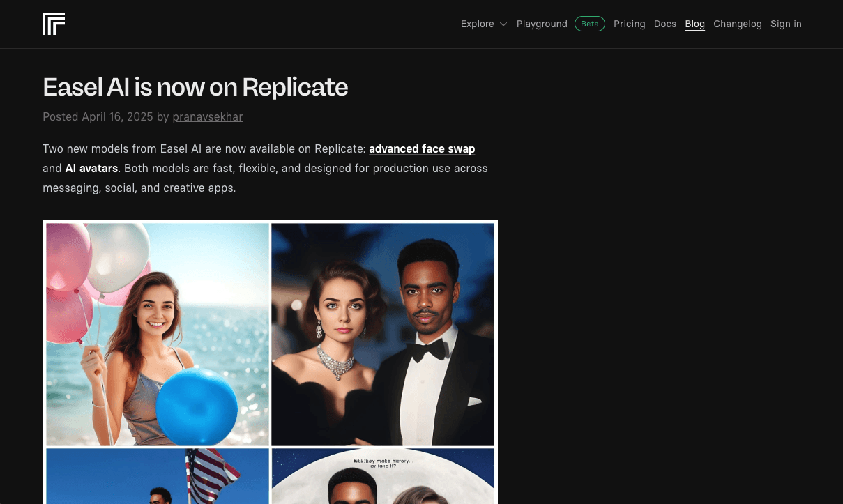
Task: Click Sign in
Action: point(786,24)
